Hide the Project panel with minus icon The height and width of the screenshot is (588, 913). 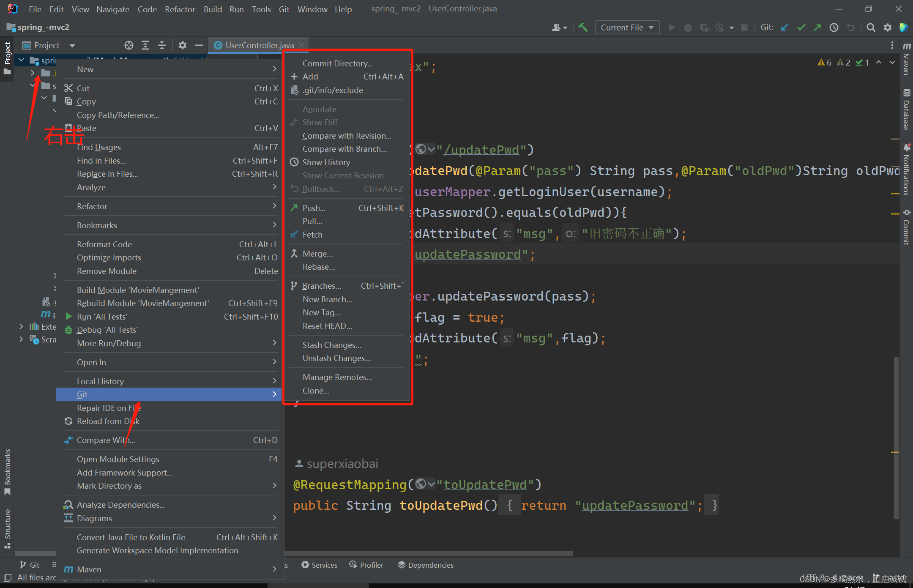click(x=199, y=45)
